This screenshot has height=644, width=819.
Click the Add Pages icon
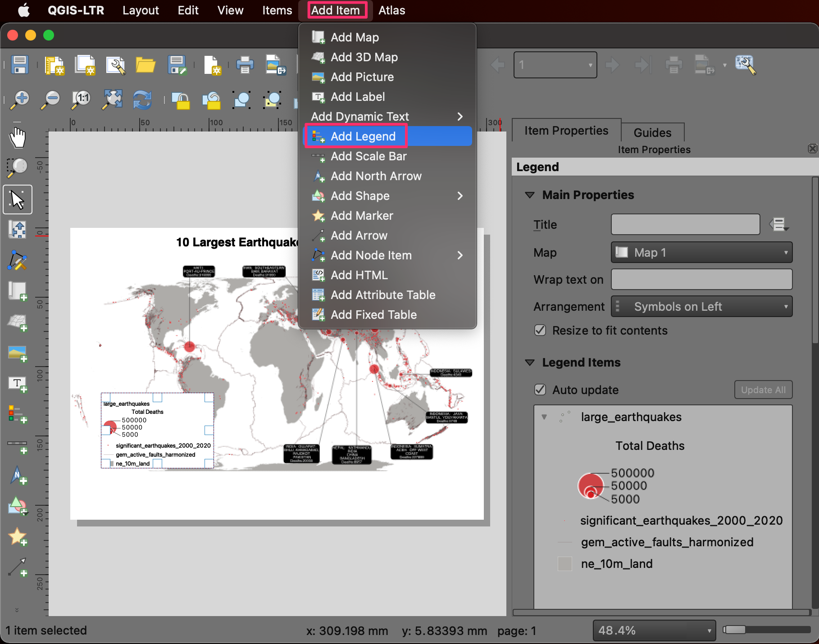click(x=212, y=65)
